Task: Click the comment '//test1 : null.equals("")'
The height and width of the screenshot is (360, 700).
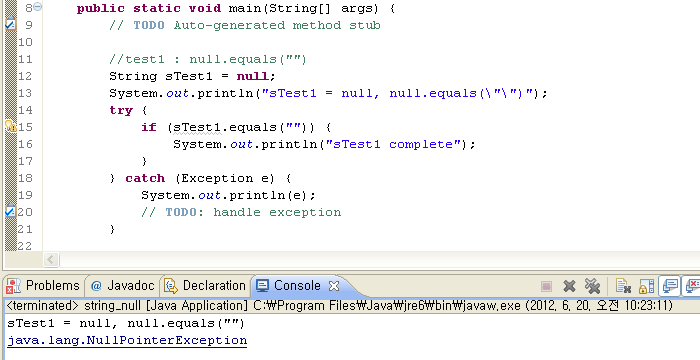Action: pos(208,59)
